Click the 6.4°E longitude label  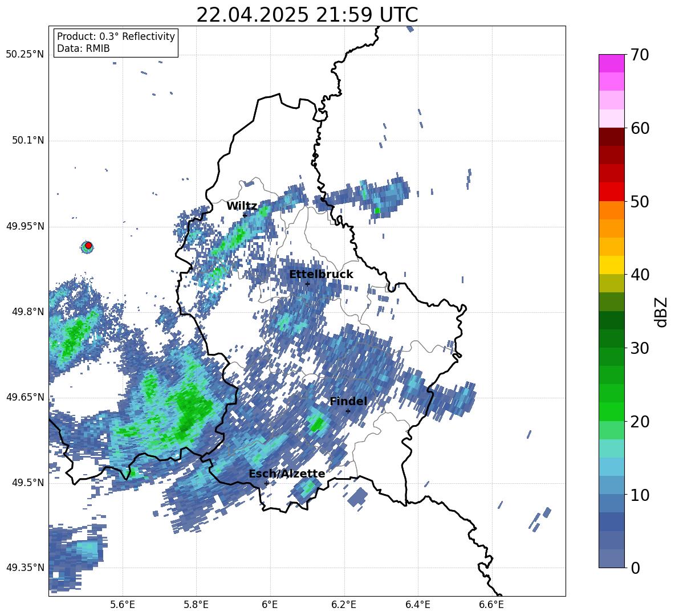(417, 605)
